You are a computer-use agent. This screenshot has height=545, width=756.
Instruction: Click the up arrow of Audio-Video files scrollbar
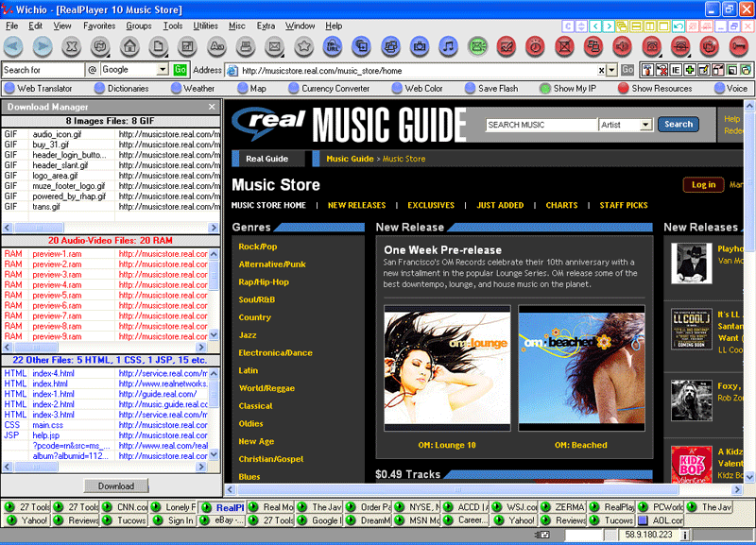(x=215, y=254)
